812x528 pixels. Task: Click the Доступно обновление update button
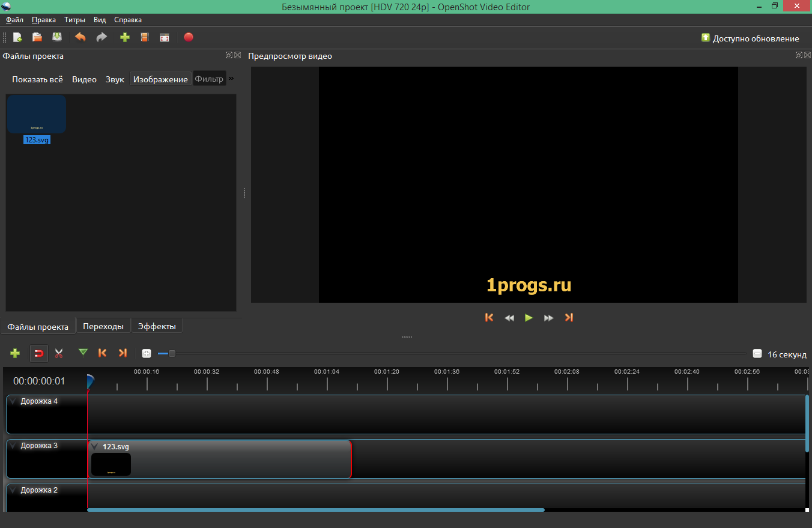pos(750,37)
